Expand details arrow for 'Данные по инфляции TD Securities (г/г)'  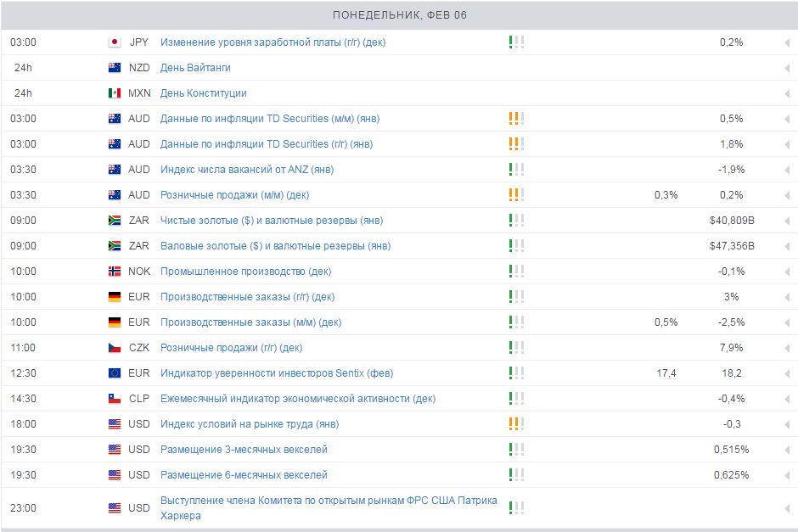[787, 145]
